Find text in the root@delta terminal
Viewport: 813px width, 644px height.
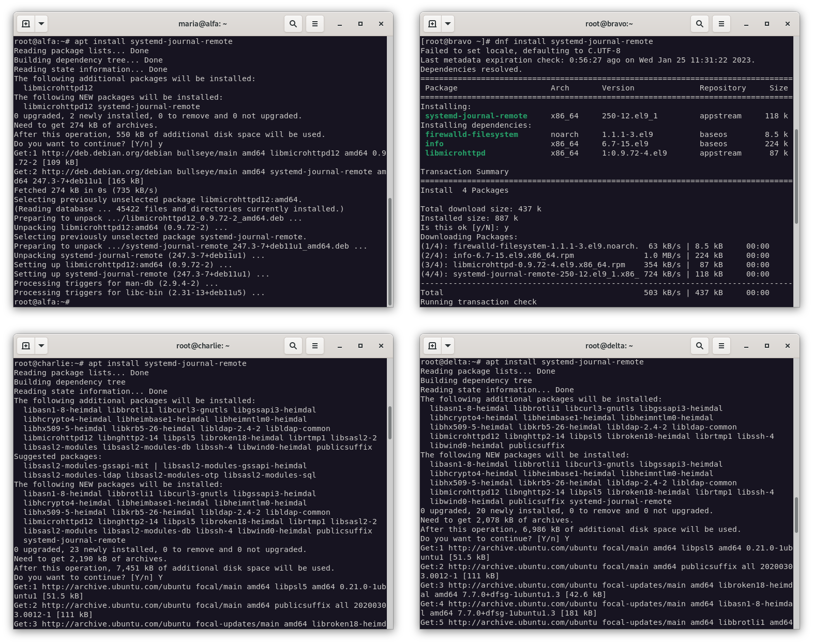(700, 346)
